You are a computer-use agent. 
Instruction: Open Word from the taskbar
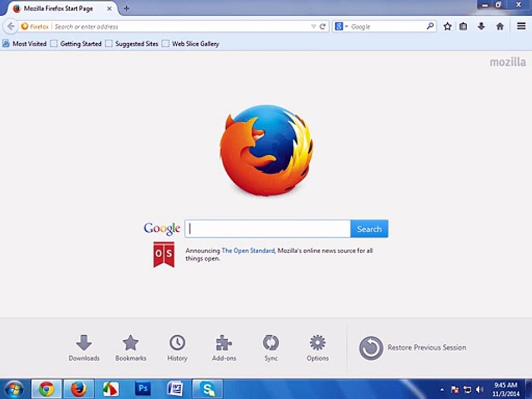click(x=176, y=389)
